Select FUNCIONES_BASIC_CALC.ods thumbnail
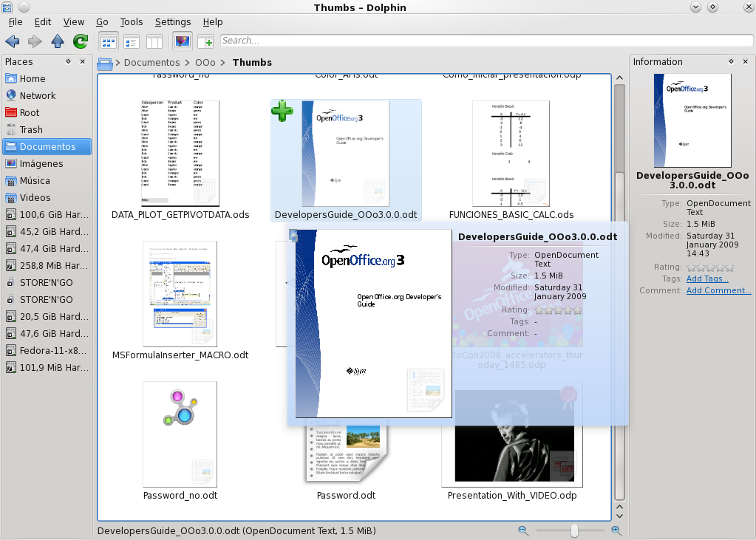 click(511, 154)
